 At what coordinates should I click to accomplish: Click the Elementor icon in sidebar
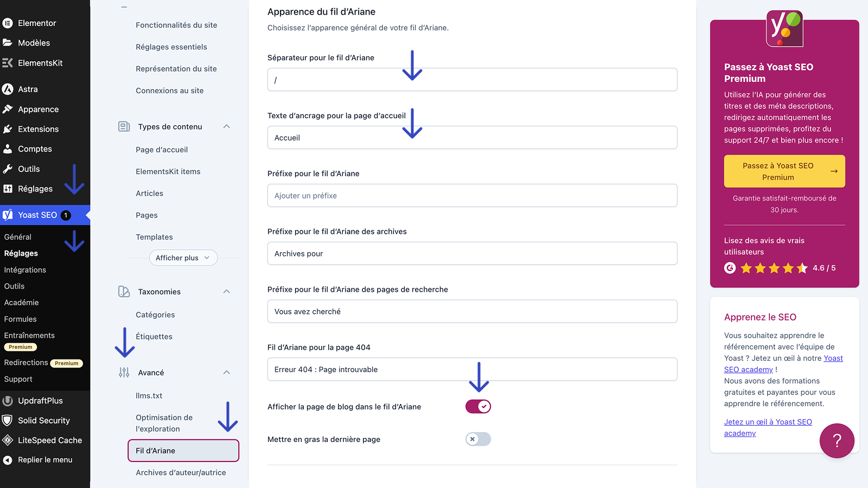[8, 23]
